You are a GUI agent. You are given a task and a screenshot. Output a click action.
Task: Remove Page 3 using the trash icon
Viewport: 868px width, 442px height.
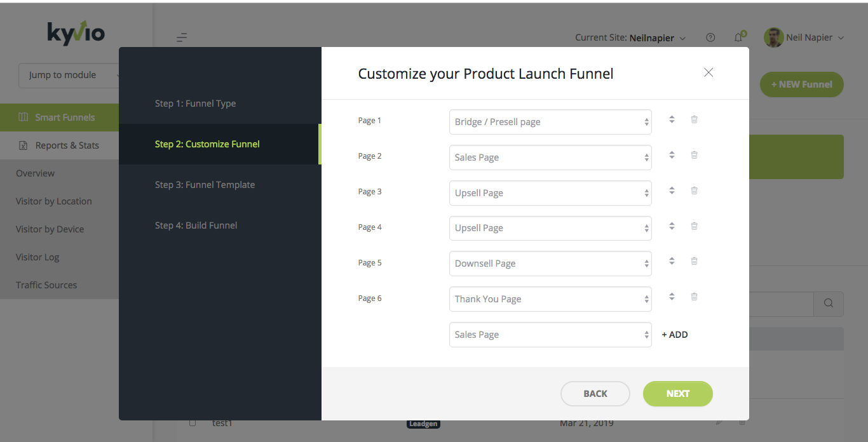[694, 191]
